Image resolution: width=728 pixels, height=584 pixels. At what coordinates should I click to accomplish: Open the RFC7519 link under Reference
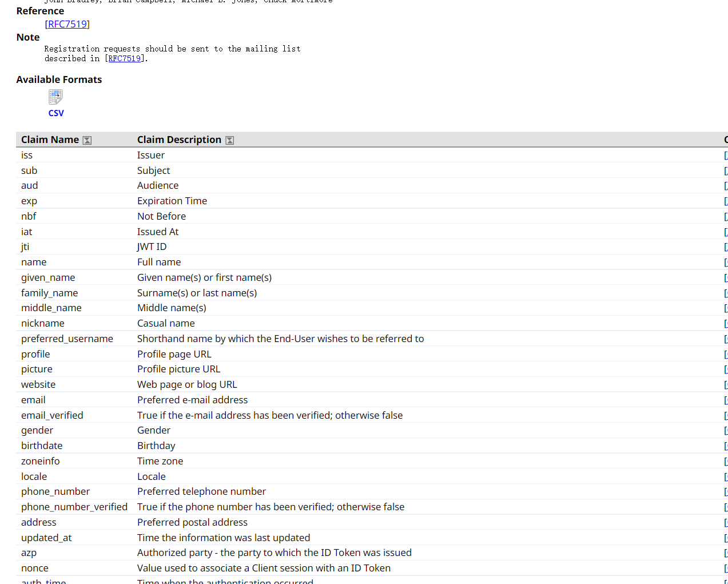pyautogui.click(x=67, y=24)
